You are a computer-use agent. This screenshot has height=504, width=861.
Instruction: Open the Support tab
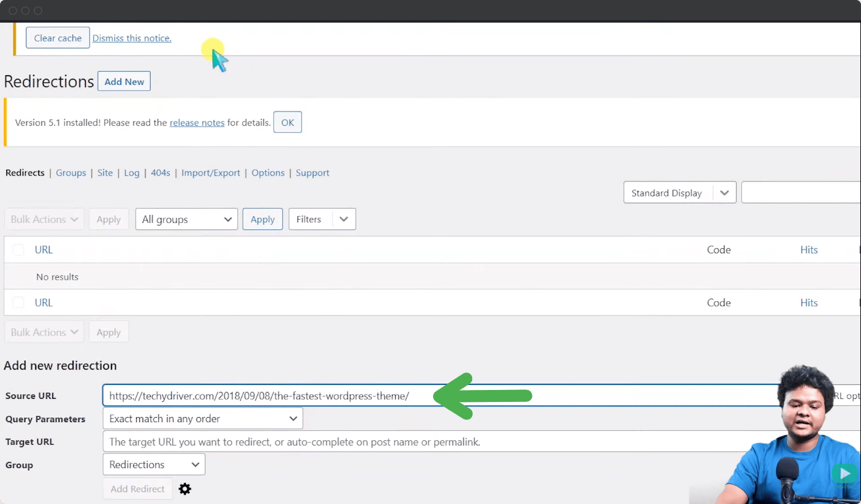pos(313,173)
